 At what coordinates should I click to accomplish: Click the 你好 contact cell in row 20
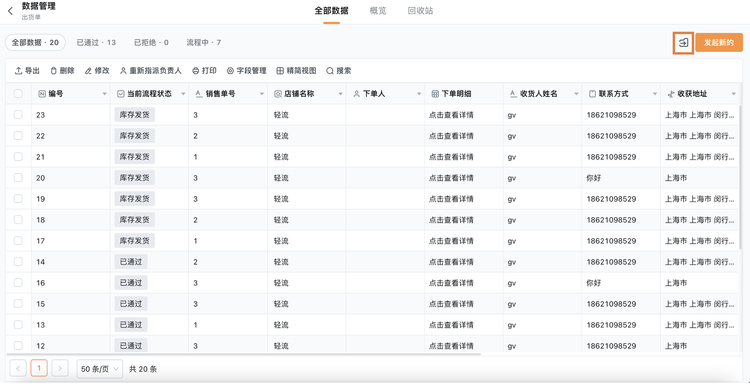594,178
